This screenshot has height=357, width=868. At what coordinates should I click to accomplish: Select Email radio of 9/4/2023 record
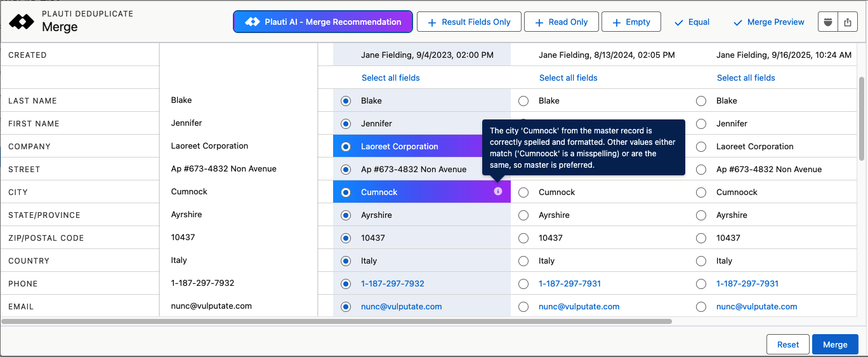coord(346,306)
